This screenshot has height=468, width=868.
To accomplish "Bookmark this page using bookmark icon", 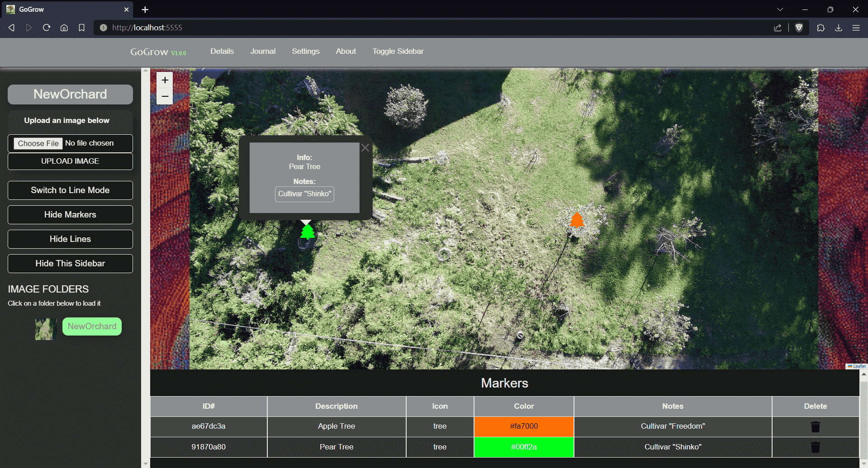I will (81, 28).
